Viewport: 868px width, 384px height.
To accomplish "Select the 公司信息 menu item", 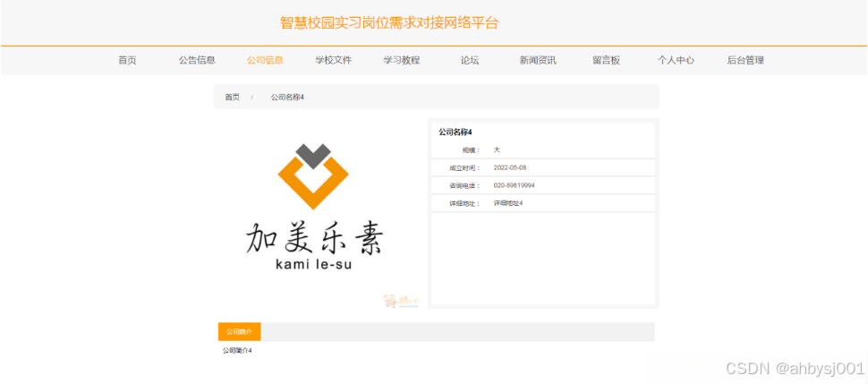I will pos(265,60).
